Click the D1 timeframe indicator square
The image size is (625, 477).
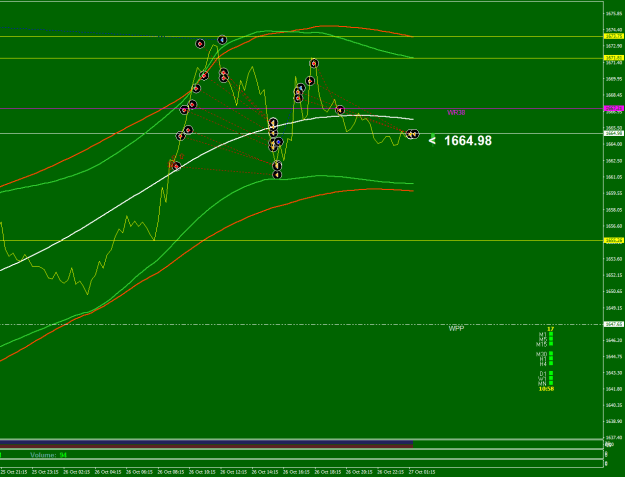(551, 373)
